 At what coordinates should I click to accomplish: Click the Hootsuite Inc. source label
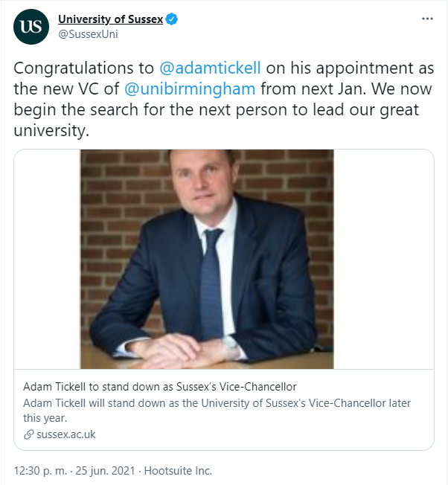178,471
